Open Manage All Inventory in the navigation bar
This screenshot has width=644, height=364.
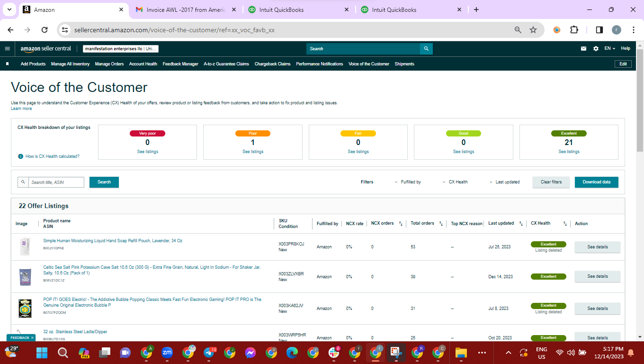[70, 64]
